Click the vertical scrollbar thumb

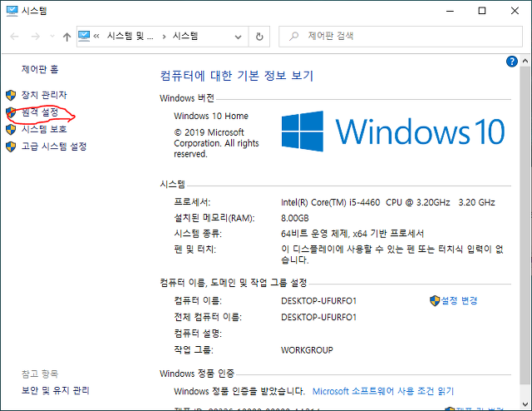click(x=525, y=225)
